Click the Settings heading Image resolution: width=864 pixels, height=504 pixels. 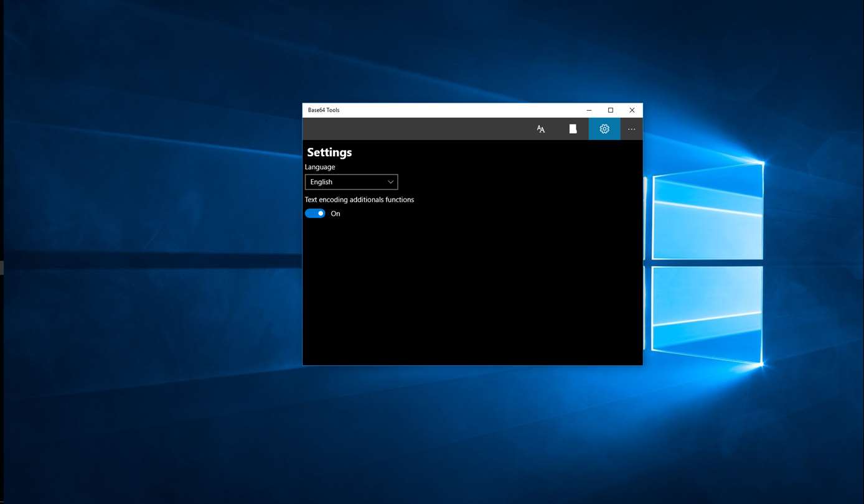[x=329, y=152]
